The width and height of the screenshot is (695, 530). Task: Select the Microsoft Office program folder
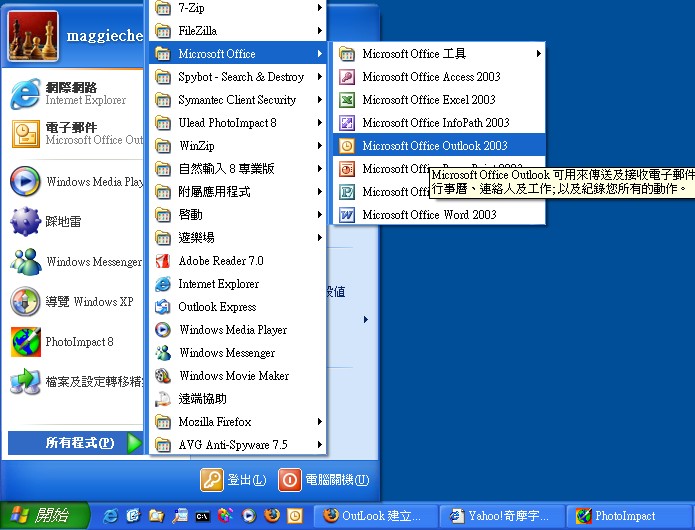pyautogui.click(x=238, y=54)
